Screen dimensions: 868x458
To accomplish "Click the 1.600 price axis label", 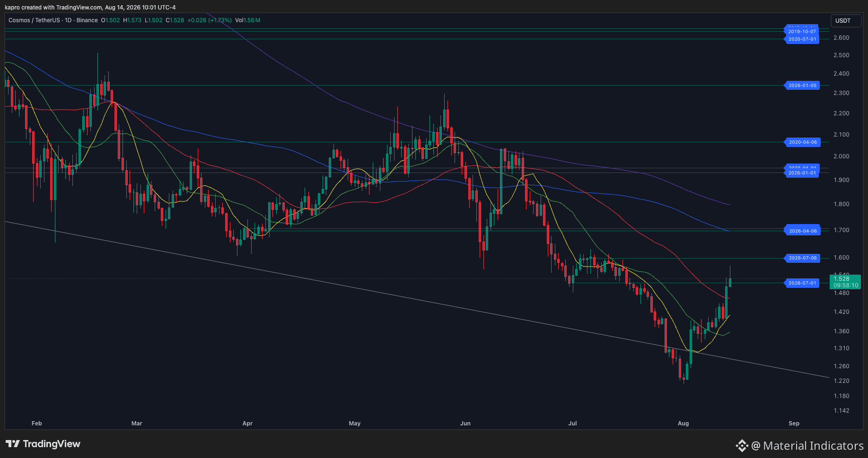I will [x=841, y=258].
